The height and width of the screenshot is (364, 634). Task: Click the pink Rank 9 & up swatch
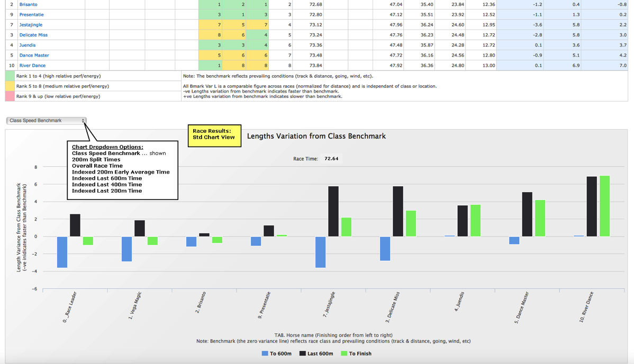click(x=10, y=96)
